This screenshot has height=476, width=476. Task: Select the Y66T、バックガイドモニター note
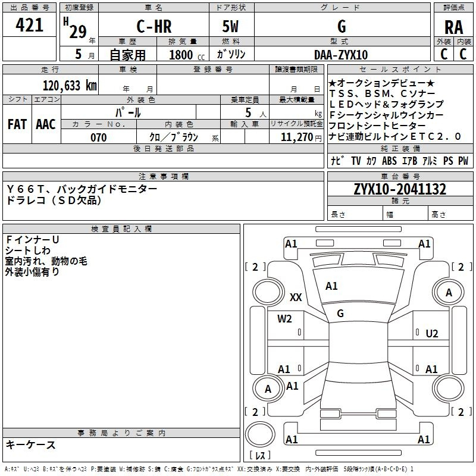coord(82,189)
